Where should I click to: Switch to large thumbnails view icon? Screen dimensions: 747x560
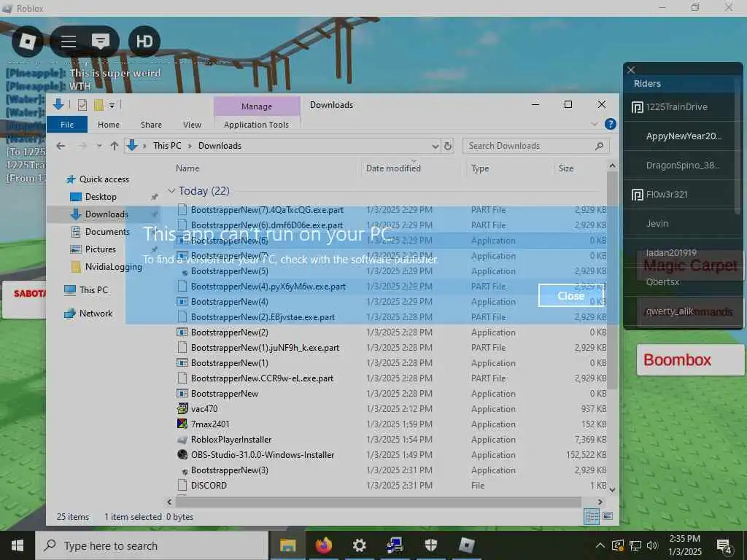click(608, 517)
